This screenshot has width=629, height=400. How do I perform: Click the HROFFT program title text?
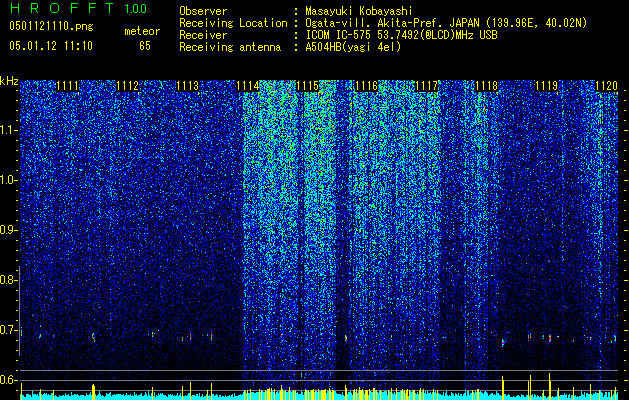click(62, 8)
